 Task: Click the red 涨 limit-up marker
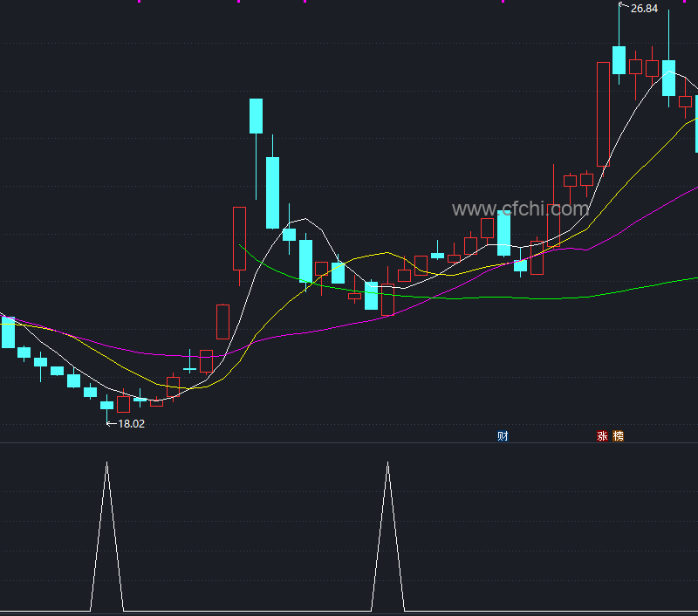click(602, 435)
